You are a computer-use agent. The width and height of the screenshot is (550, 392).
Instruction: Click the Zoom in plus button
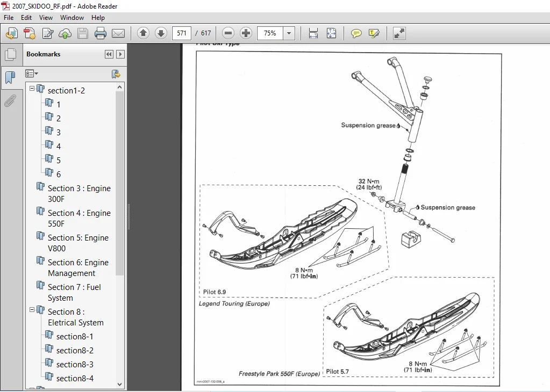click(x=246, y=33)
